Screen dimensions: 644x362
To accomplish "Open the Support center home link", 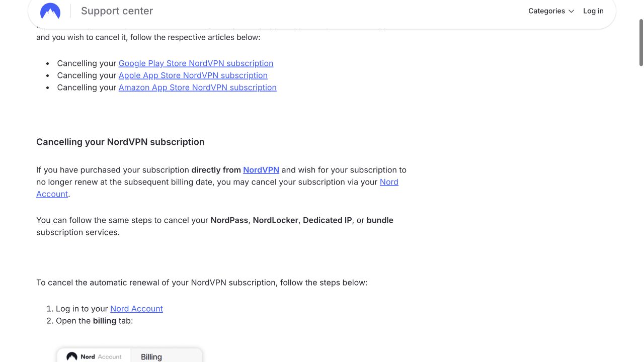I will [x=117, y=11].
